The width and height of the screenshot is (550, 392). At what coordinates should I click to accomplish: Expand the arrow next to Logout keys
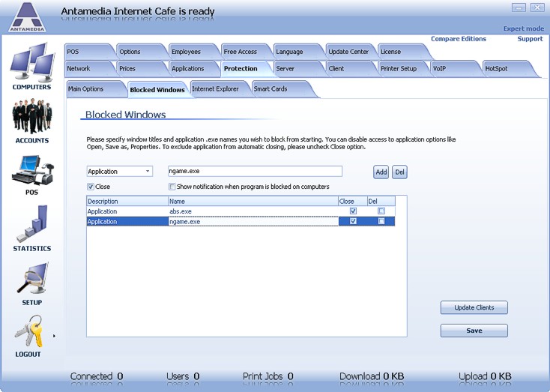(x=54, y=336)
